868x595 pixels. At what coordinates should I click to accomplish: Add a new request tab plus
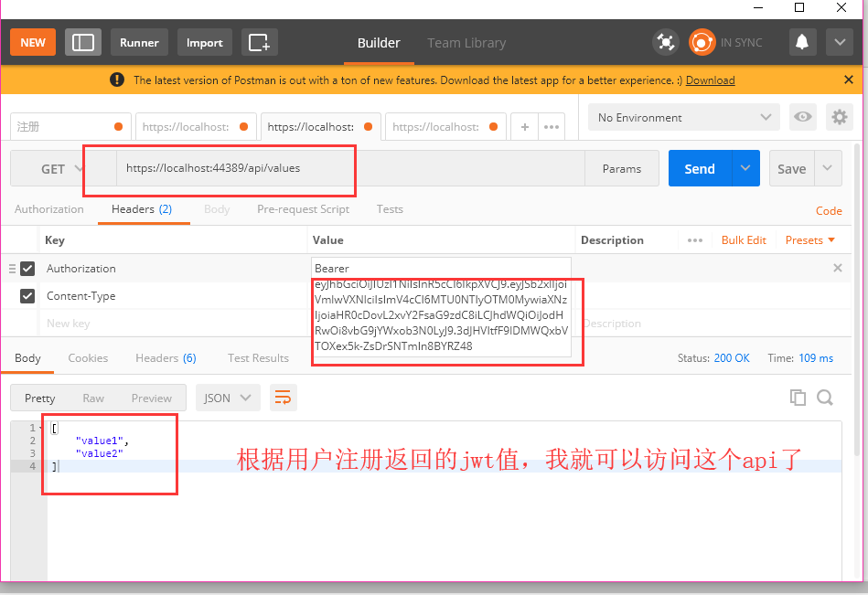[x=524, y=127]
